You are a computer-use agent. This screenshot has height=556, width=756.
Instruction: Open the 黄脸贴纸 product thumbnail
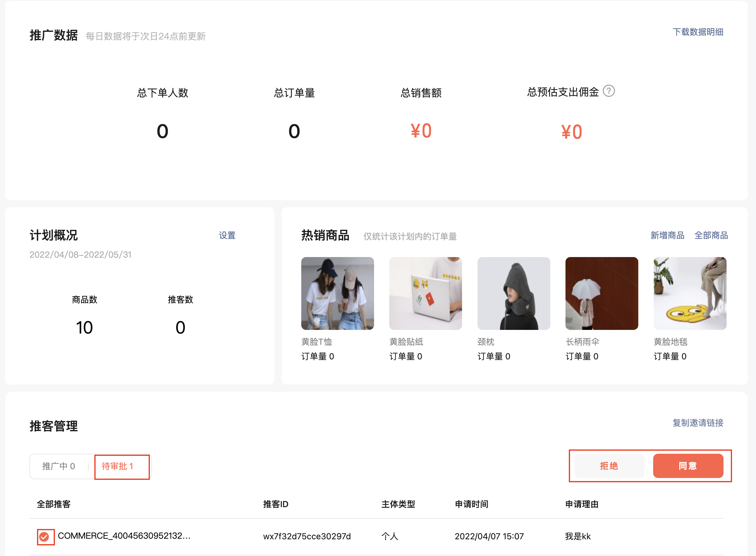point(425,293)
